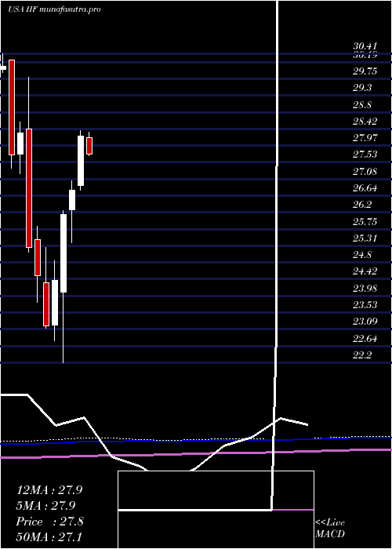The image size is (392, 549).
Task: Click the 22.2 price axis label
Action: [x=362, y=355]
